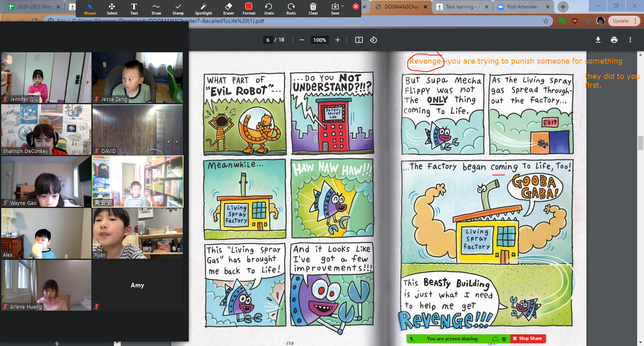The width and height of the screenshot is (644, 346).
Task: Click the shield icon in sharing bar
Action: click(504, 339)
